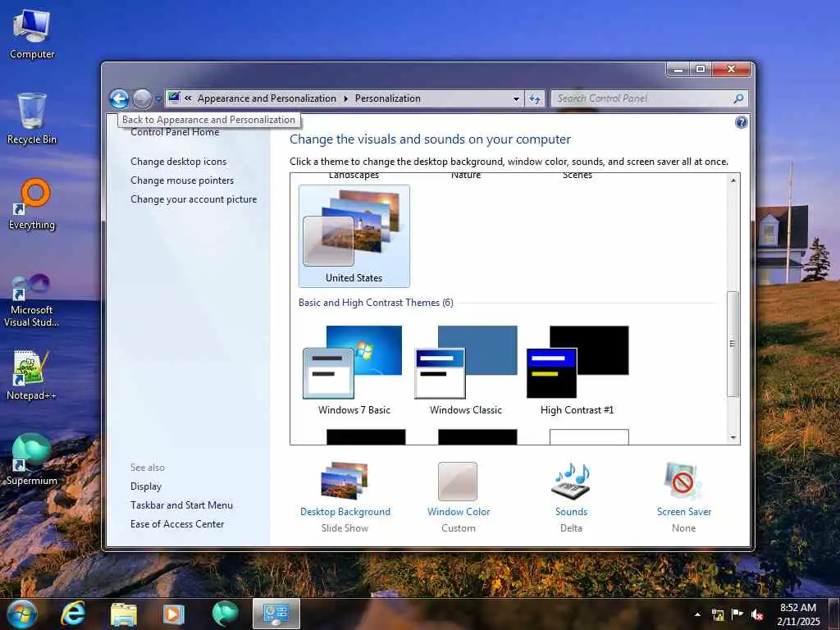Launch Windows Media Player from taskbar
This screenshot has width=840, height=630.
point(174,614)
